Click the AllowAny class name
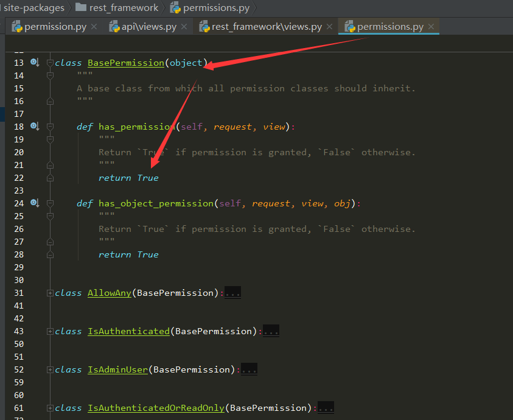This screenshot has height=420, width=513. pyautogui.click(x=110, y=293)
